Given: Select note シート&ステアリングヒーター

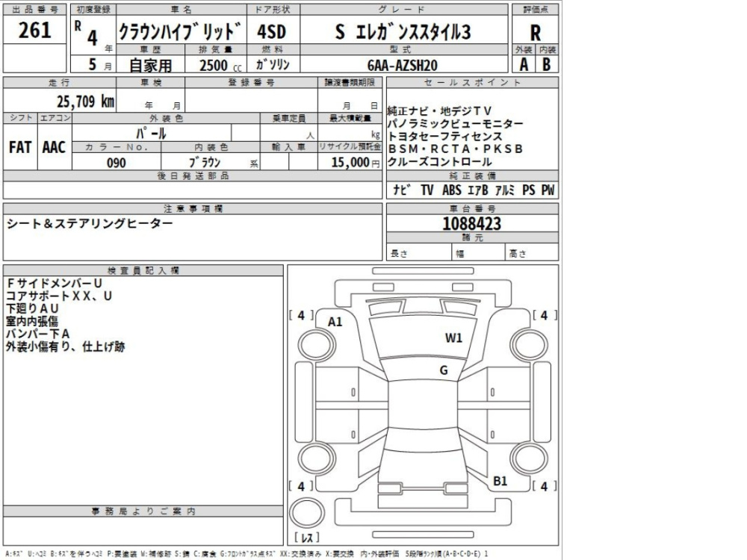Looking at the screenshot, I should 90,223.
